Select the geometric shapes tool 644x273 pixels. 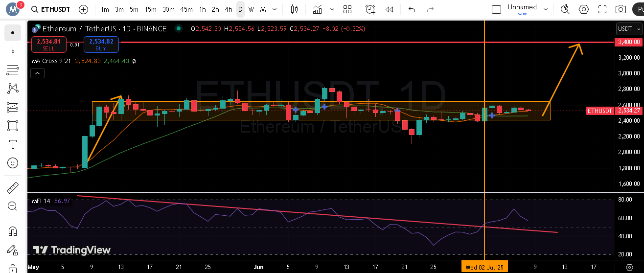13,126
